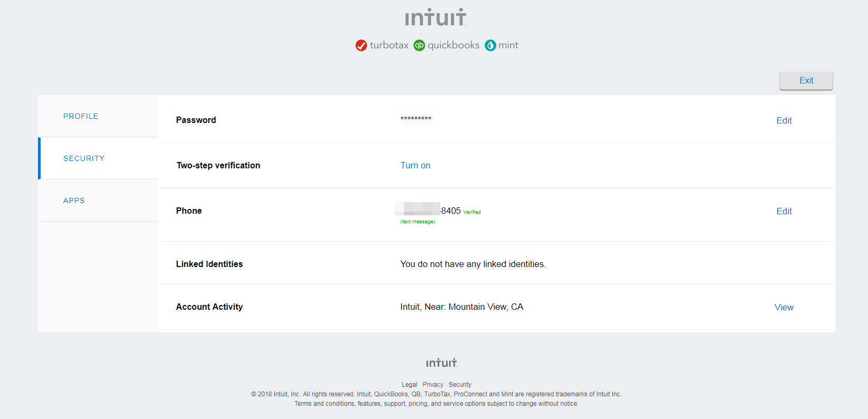
Task: Open the Privacy footer link
Action: coord(433,385)
